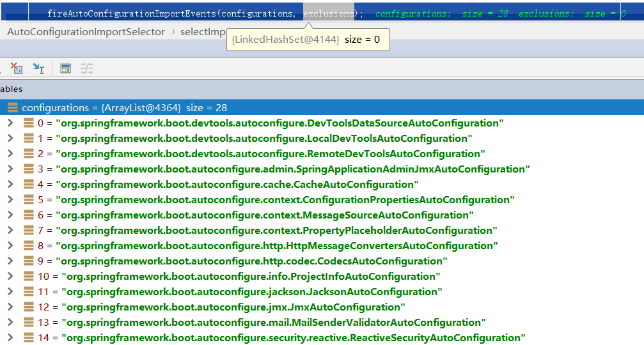This screenshot has height=345, width=644.
Task: Click the element icon of entry 9
Action: click(29, 261)
